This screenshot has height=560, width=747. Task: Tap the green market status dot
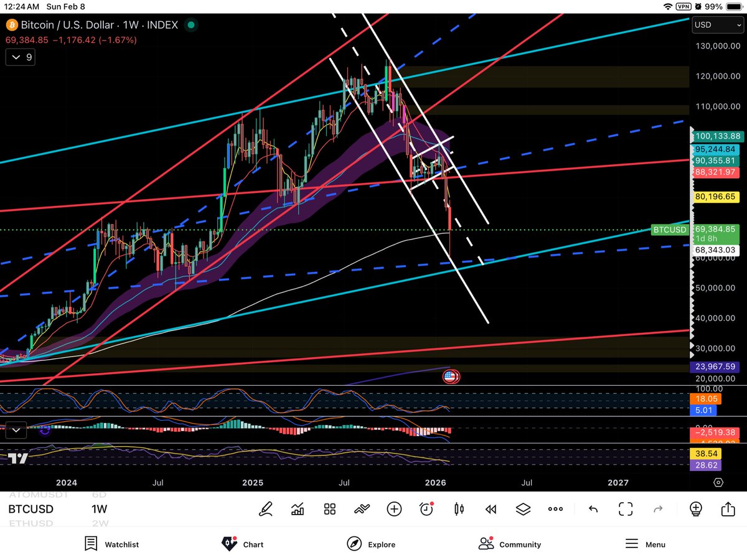192,26
